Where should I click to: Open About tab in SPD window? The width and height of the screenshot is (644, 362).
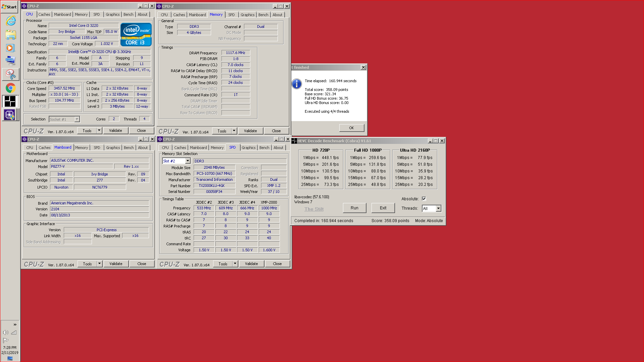point(279,148)
